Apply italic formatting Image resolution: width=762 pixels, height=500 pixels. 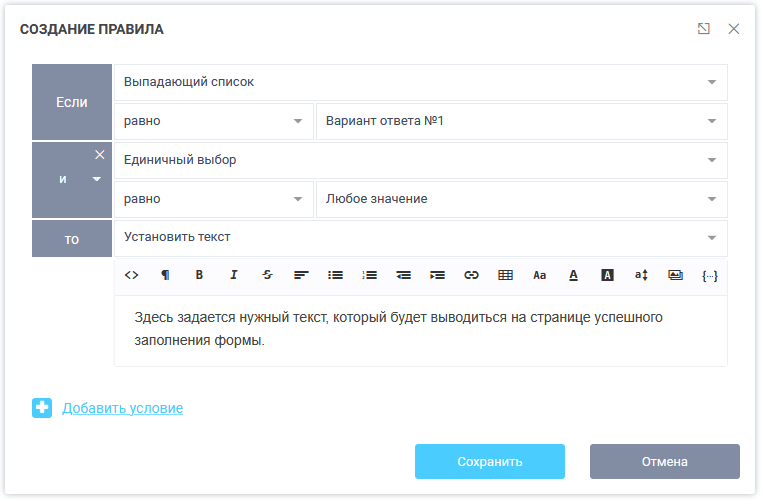coord(233,276)
